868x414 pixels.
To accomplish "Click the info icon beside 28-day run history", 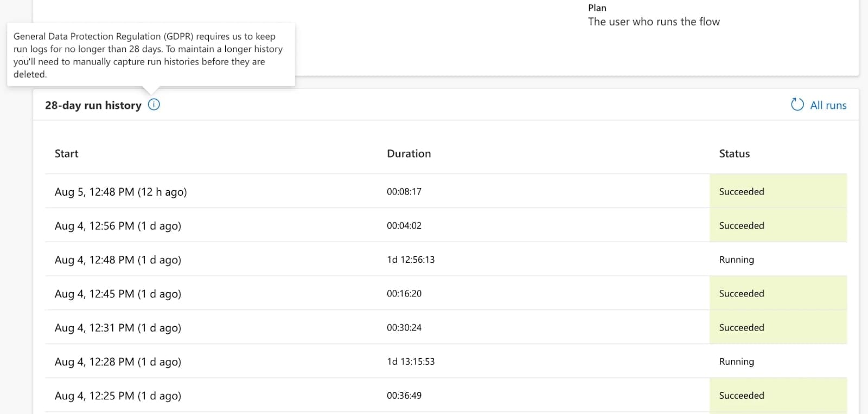I will (x=154, y=105).
